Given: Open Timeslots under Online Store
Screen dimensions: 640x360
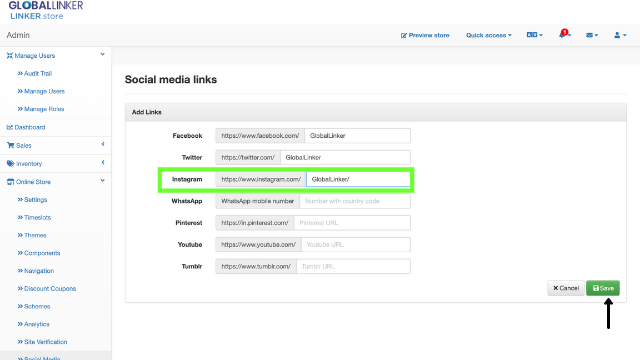Looking at the screenshot, I should pyautogui.click(x=34, y=218).
